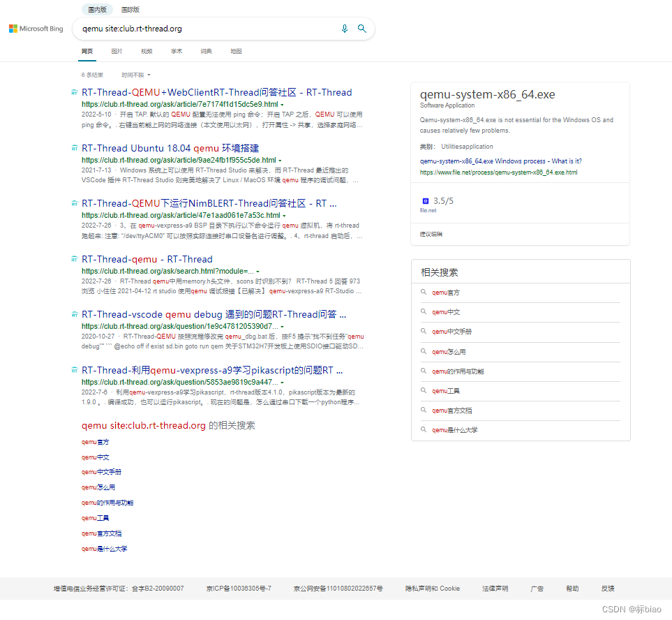Select bottom related search qemu是什么大学
The width and height of the screenshot is (672, 620).
click(x=104, y=549)
